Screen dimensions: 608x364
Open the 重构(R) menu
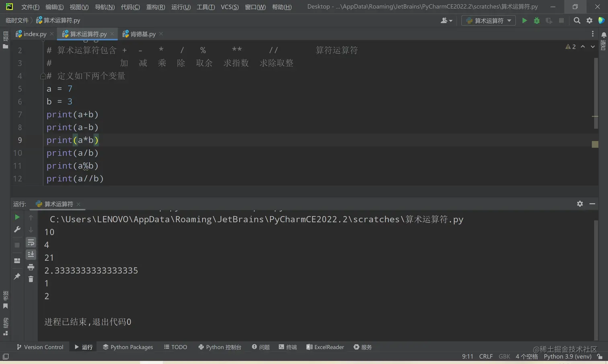point(156,7)
